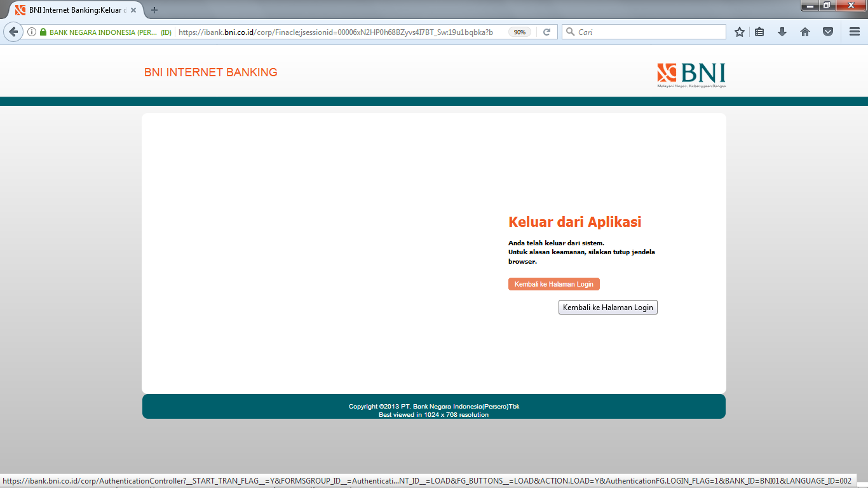This screenshot has width=868, height=488.
Task: Click the BNI logo in header
Action: (x=691, y=75)
